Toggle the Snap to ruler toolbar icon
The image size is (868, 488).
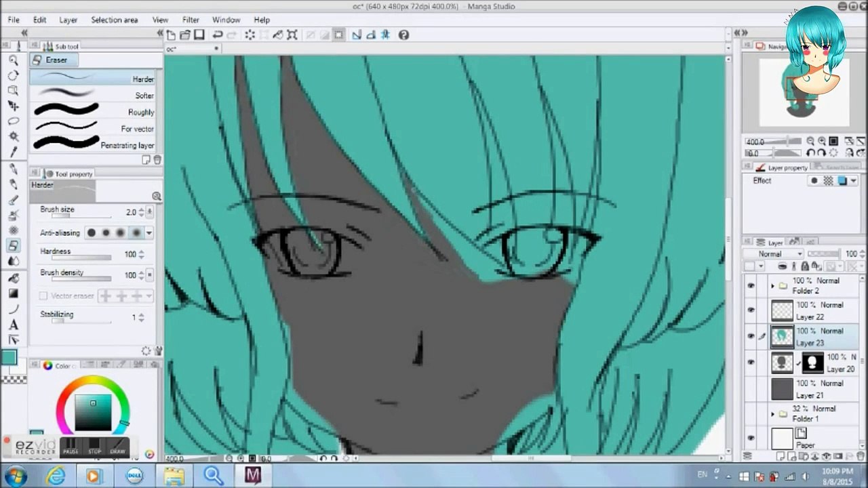[356, 35]
